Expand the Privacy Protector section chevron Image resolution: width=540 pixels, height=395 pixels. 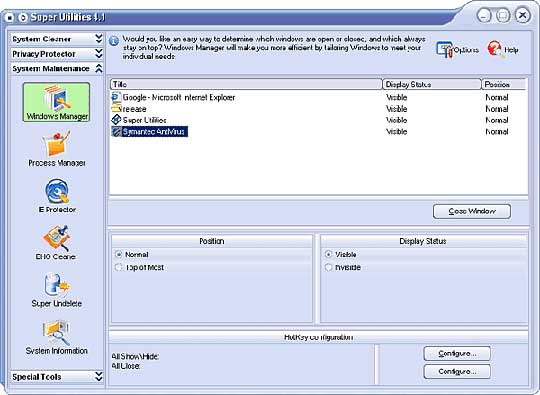click(x=99, y=54)
